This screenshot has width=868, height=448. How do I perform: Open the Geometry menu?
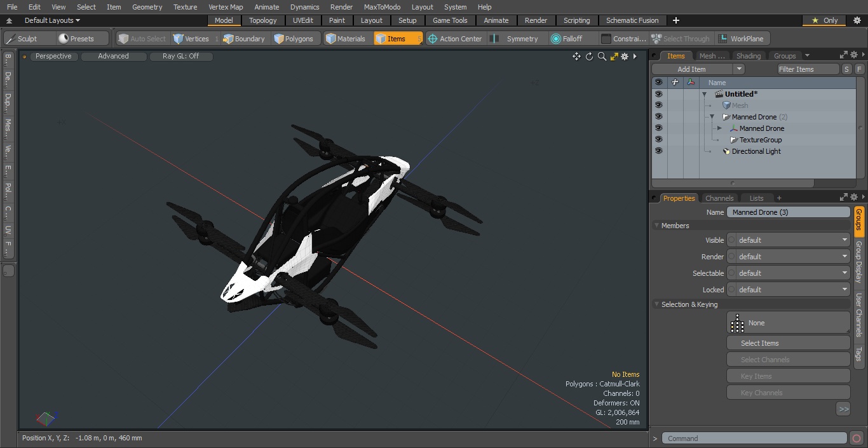147,7
